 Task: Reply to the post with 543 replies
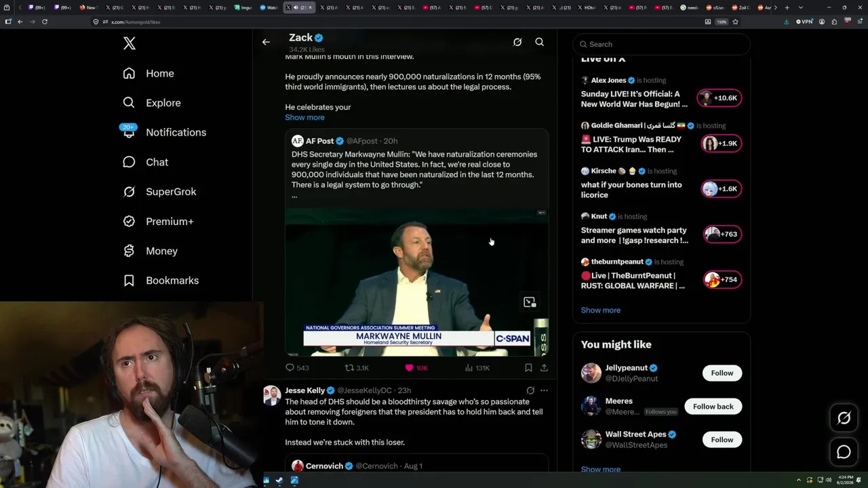point(297,368)
